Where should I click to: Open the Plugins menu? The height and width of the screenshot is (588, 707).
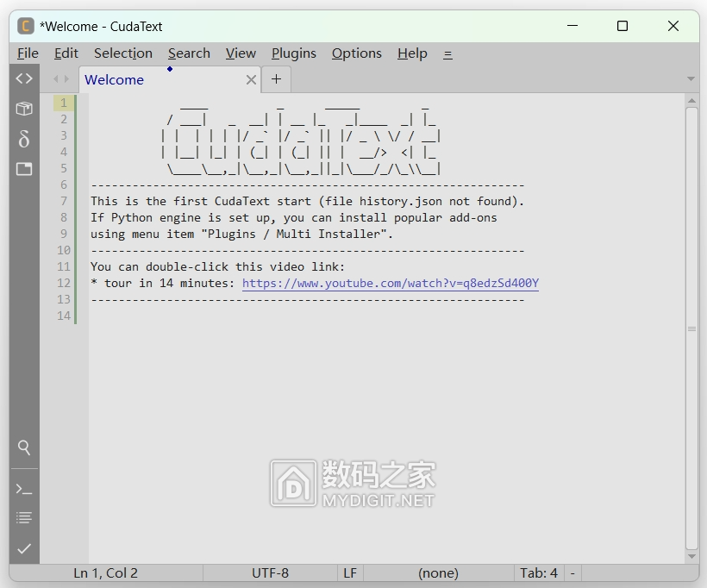293,53
